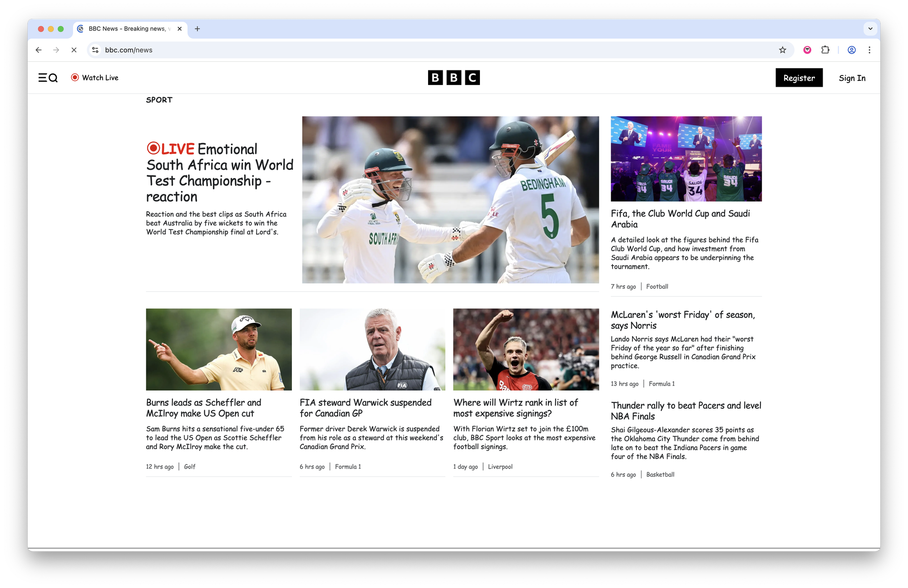Expand the tab search dropdown arrow
The height and width of the screenshot is (588, 908).
870,29
